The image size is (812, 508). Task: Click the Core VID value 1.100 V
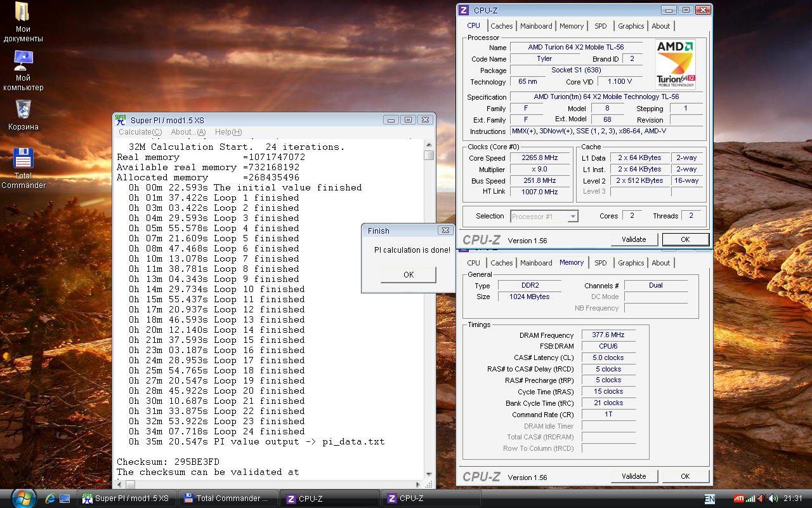click(x=619, y=81)
